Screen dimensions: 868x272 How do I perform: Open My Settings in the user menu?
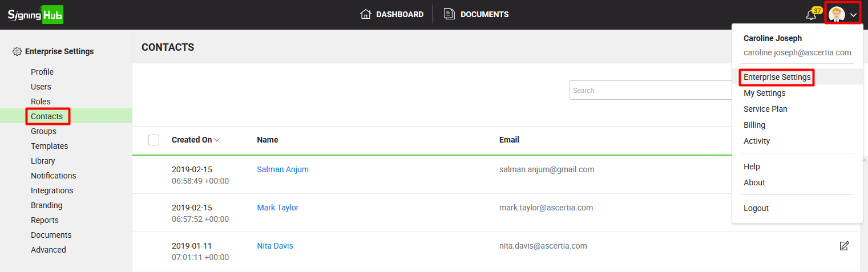764,93
